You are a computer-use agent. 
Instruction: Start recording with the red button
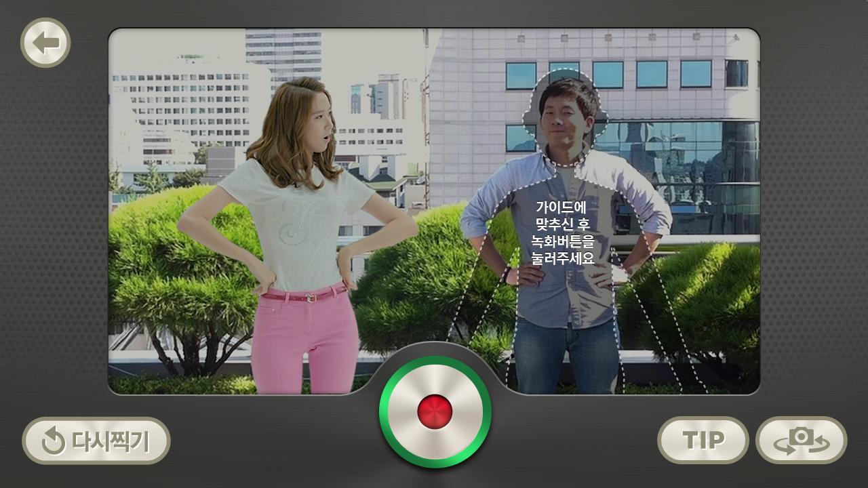point(435,411)
